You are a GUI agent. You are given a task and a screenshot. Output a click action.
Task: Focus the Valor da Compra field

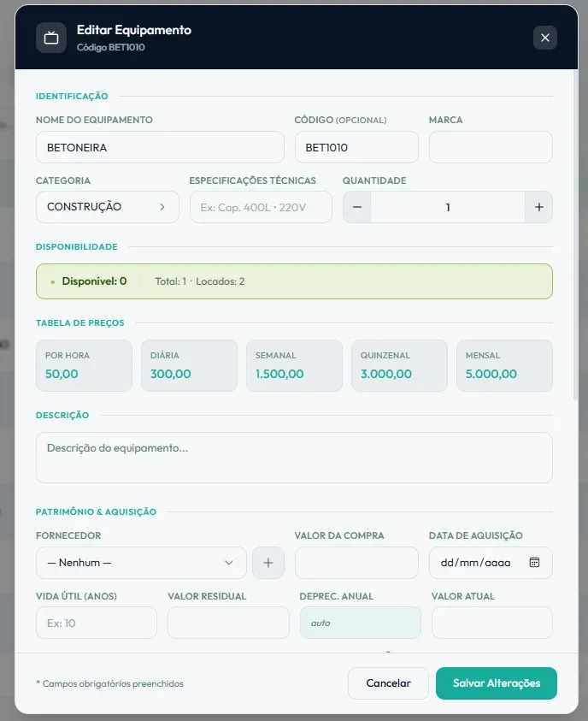356,563
